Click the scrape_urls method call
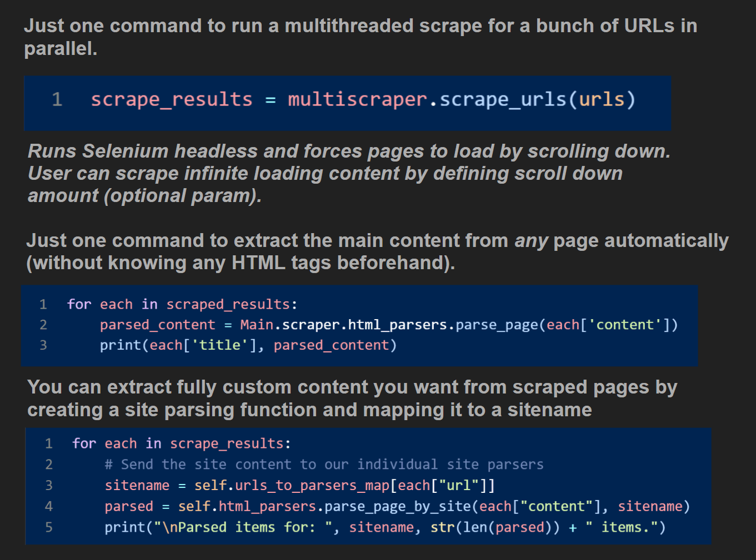 pyautogui.click(x=502, y=100)
